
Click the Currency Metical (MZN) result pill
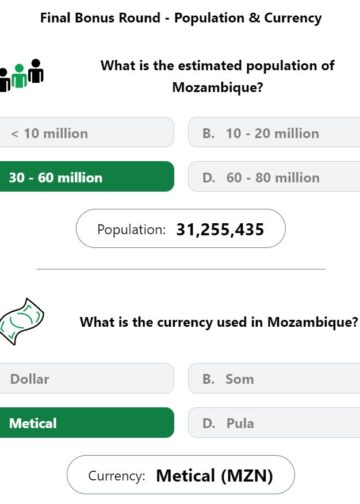[x=181, y=475]
